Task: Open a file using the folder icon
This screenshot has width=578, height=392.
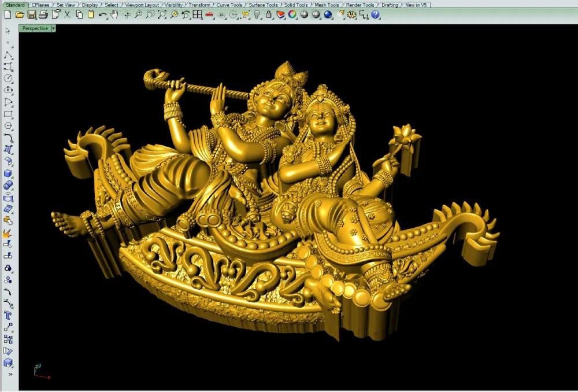Action: coord(20,15)
